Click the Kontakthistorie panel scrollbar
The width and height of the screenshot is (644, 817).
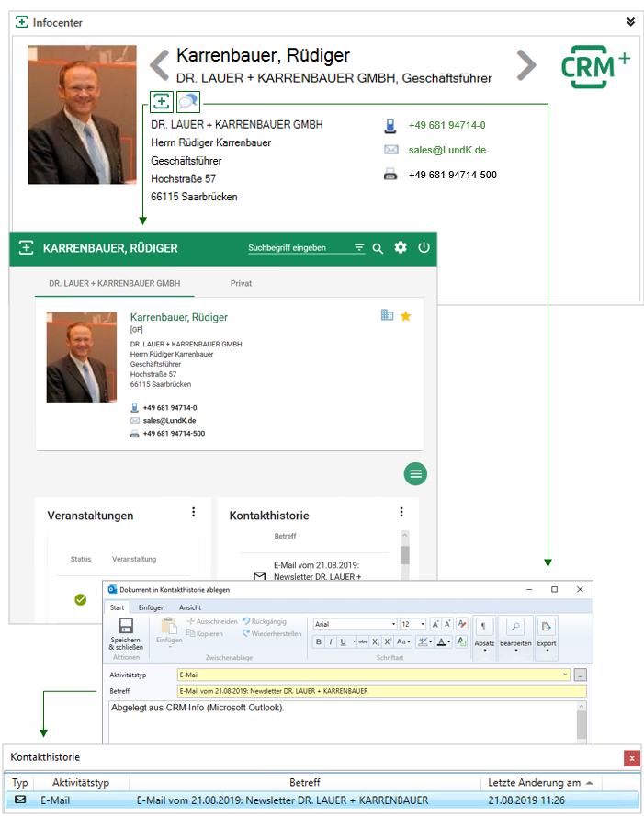tap(405, 555)
